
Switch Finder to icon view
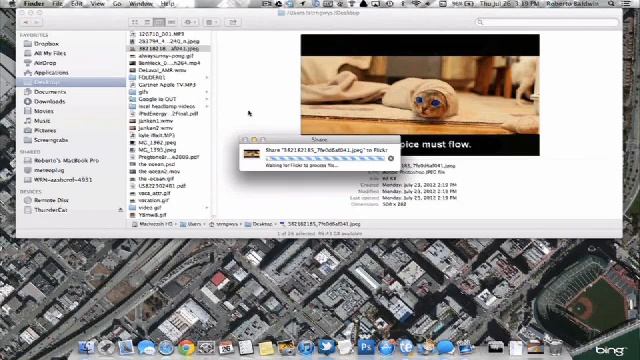135,22
